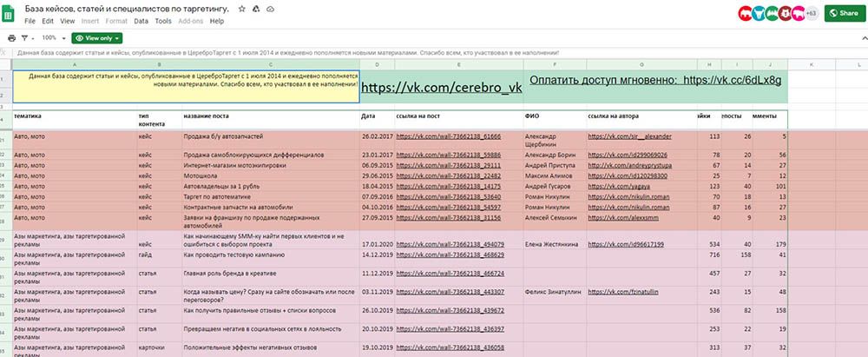Select the yellow description cell about ЦереброТаргет

(x=186, y=86)
